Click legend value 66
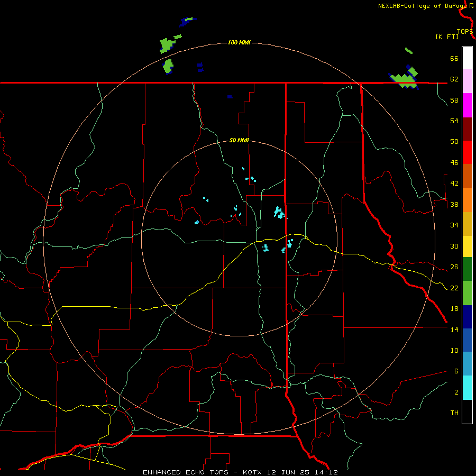476x476 pixels. coord(454,58)
